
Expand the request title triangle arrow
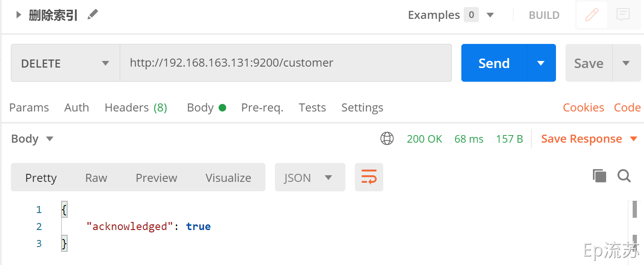pos(18,15)
